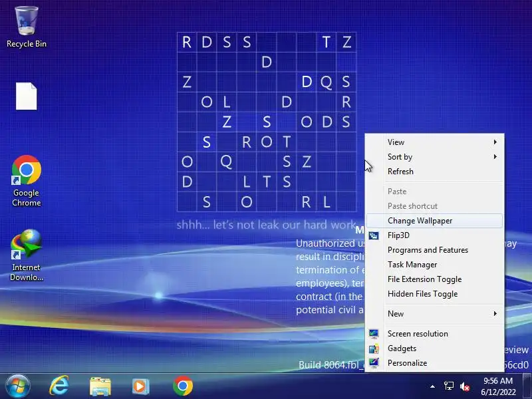Image resolution: width=532 pixels, height=399 pixels.
Task: Toggle File Extension Toggle entry
Action: tap(435, 279)
